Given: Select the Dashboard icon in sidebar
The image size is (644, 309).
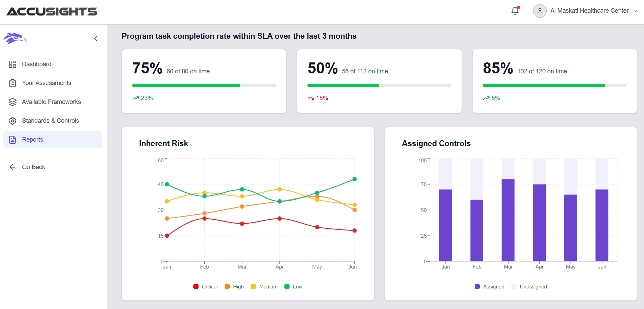Looking at the screenshot, I should click(x=13, y=64).
